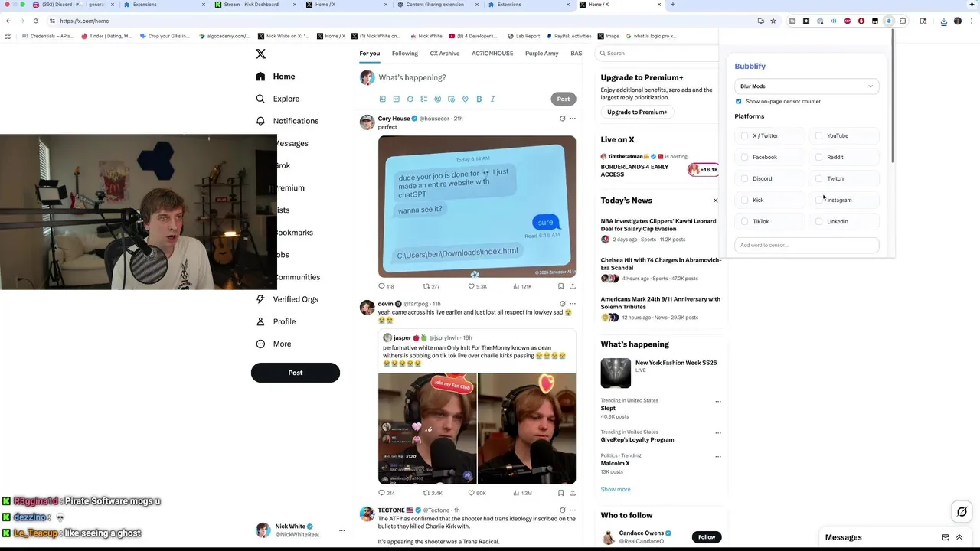Click Show more under trending
Image resolution: width=980 pixels, height=551 pixels.
coord(616,489)
